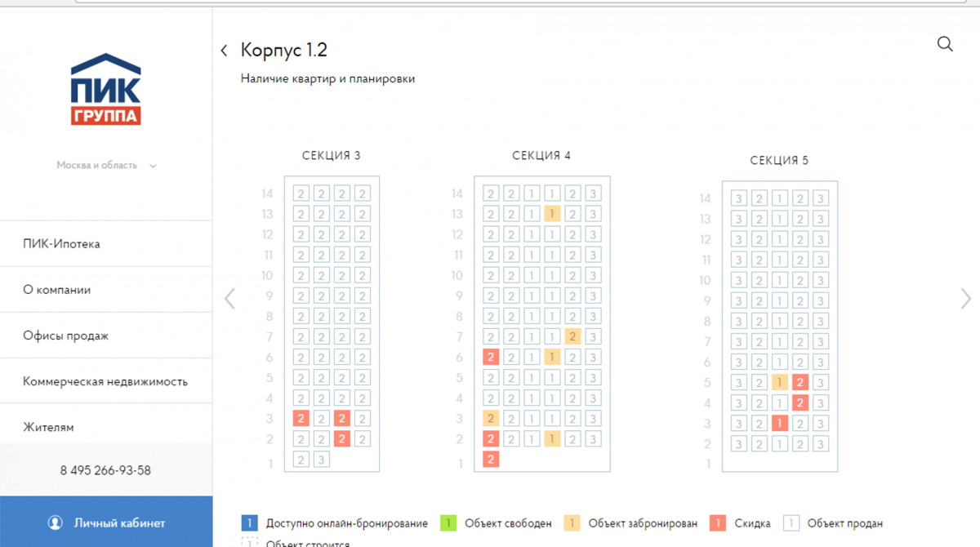Click the ПИК Группа logo

coord(105,88)
